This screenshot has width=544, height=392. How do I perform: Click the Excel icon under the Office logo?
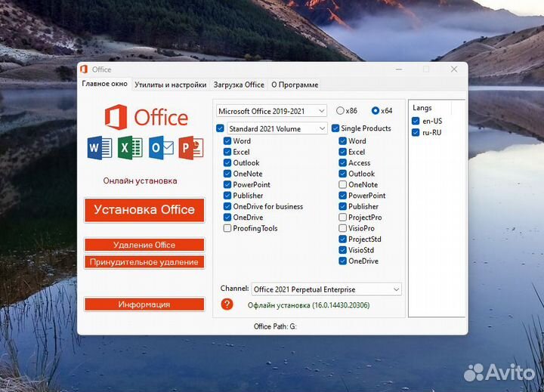(130, 148)
